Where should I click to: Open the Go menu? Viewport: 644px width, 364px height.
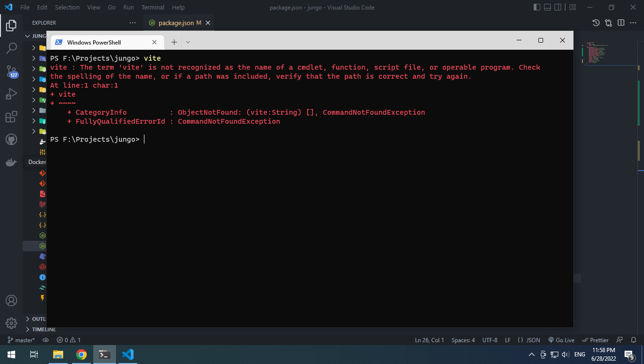tap(112, 7)
